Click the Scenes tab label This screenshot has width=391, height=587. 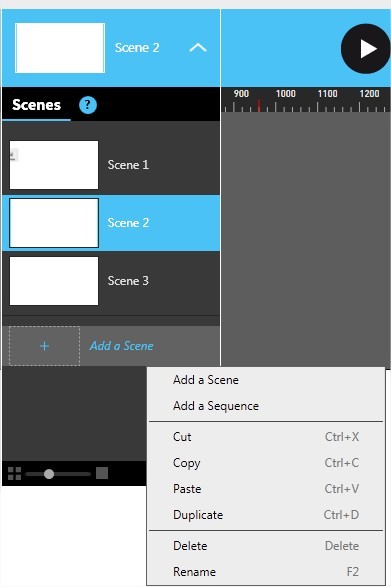pyautogui.click(x=36, y=105)
